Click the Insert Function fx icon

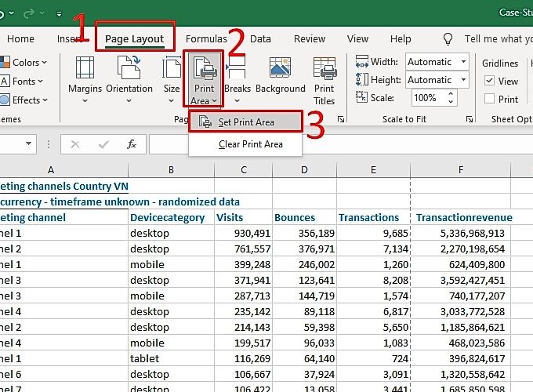(132, 144)
